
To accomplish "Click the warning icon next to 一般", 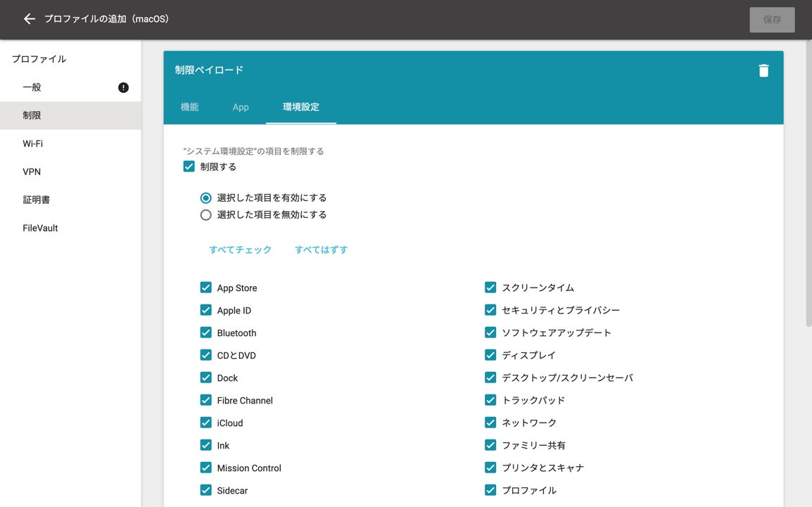I will [123, 87].
